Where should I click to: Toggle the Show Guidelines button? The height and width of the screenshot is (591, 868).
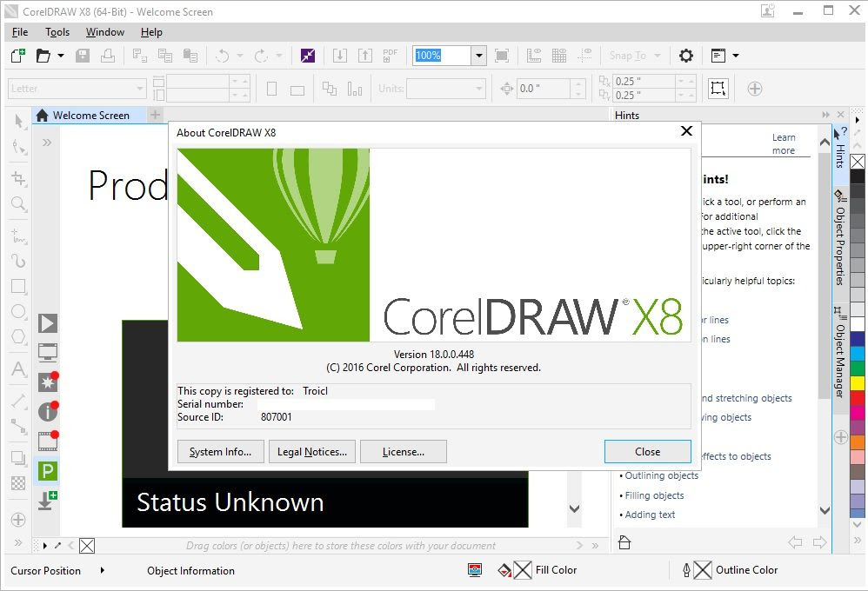coord(584,56)
